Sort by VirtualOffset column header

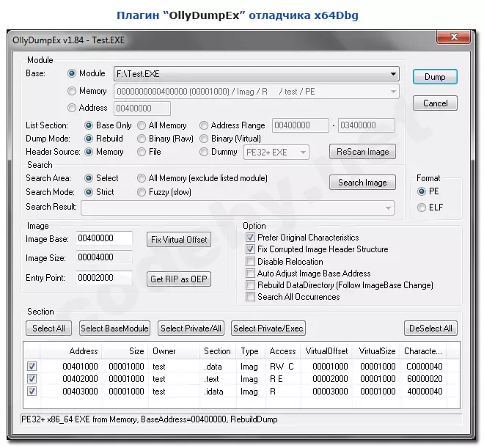[x=329, y=351]
